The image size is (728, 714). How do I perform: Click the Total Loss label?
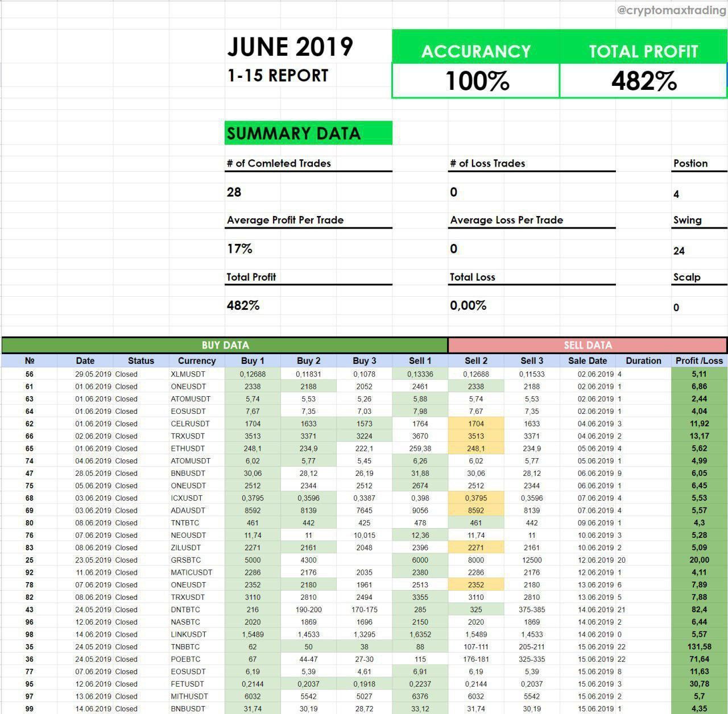click(472, 277)
